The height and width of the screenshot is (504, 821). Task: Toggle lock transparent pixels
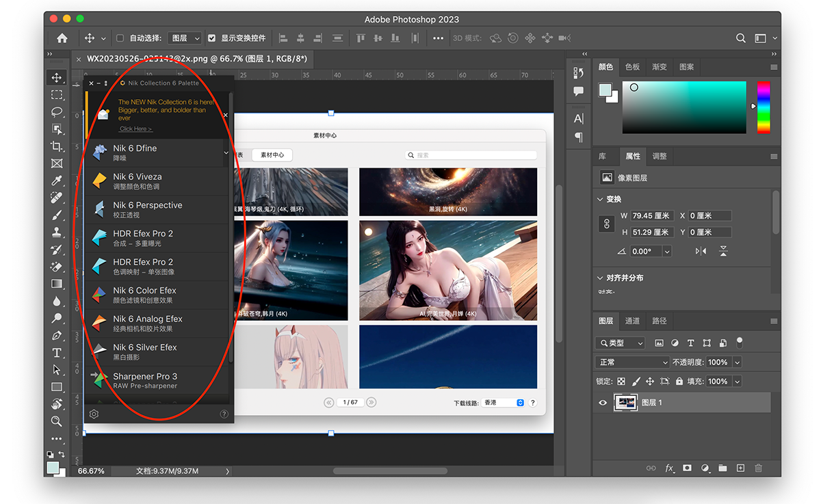pyautogui.click(x=621, y=381)
